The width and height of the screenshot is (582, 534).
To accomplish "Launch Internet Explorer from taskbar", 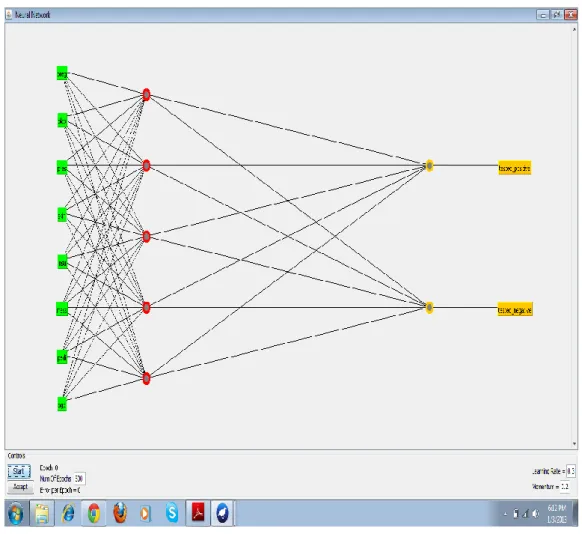I will click(68, 513).
